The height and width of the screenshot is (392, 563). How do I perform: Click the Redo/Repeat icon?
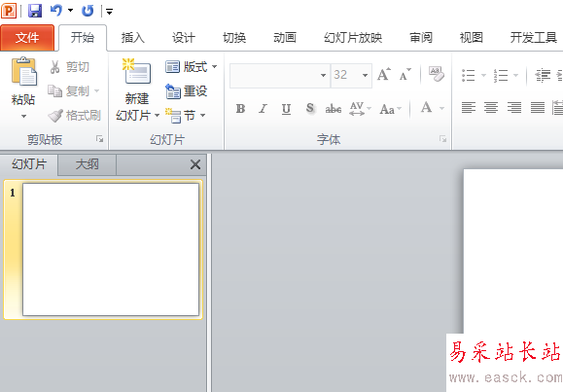tap(88, 11)
